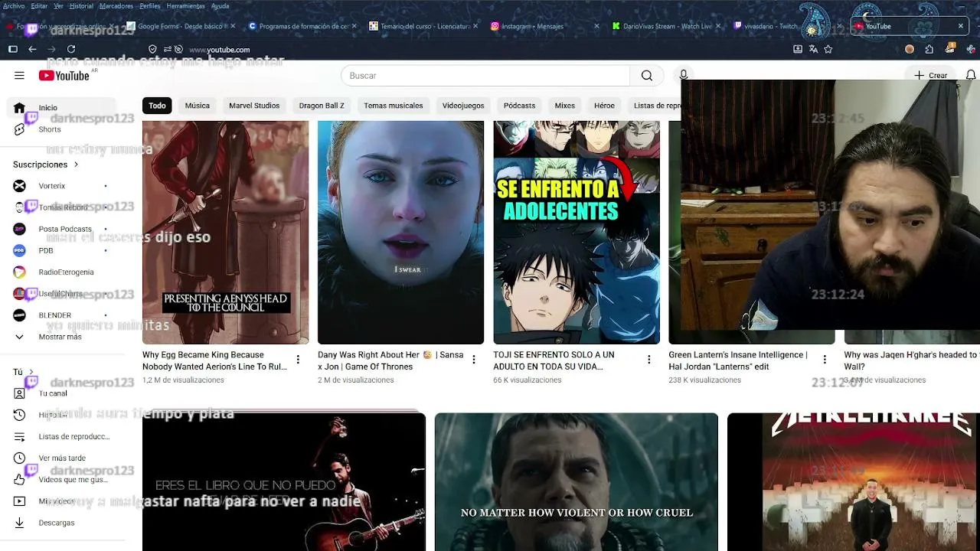The image size is (980, 551).
Task: Open the Marcadores menu
Action: (x=116, y=6)
